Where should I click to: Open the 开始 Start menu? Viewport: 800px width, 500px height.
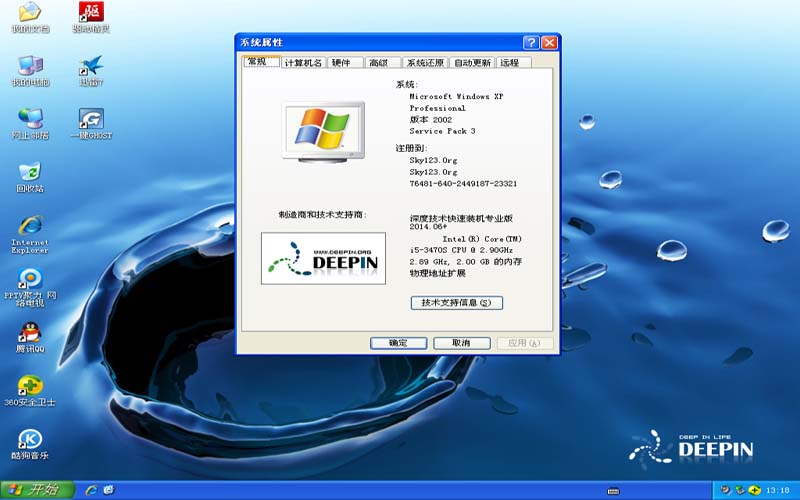coord(37,490)
